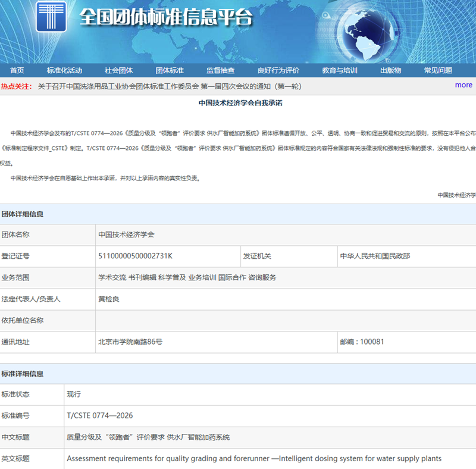
Task: Select the 业务范围 value text
Action: tap(187, 277)
